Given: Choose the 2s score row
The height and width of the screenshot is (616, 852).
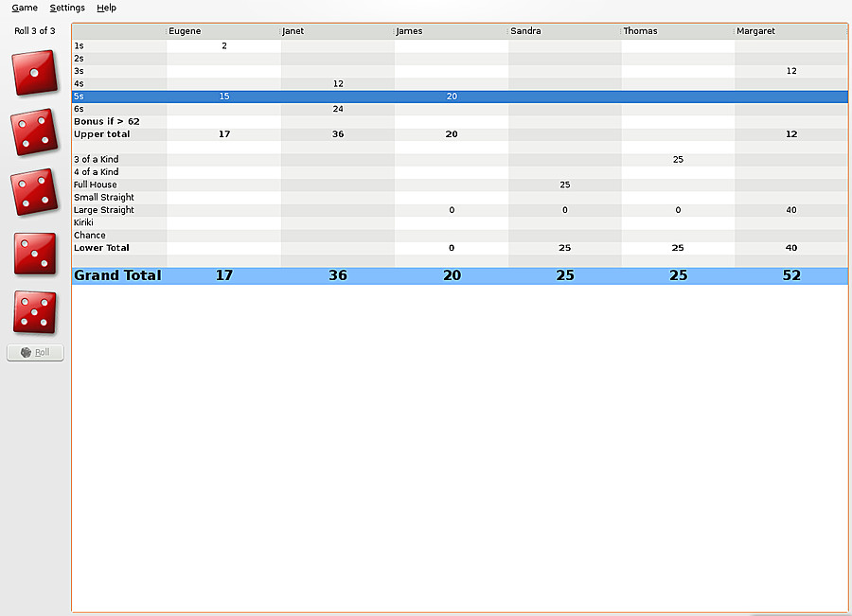Looking at the screenshot, I should 118,59.
